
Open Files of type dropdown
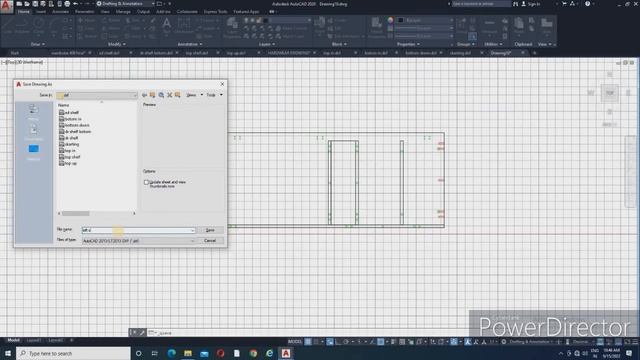139,241
